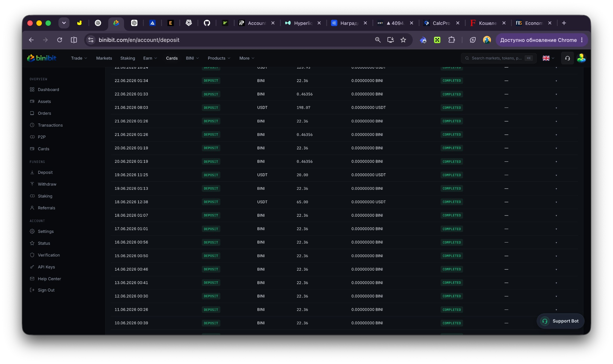Close the Economy FXS browser tab
The height and width of the screenshot is (364, 613).
tap(550, 23)
